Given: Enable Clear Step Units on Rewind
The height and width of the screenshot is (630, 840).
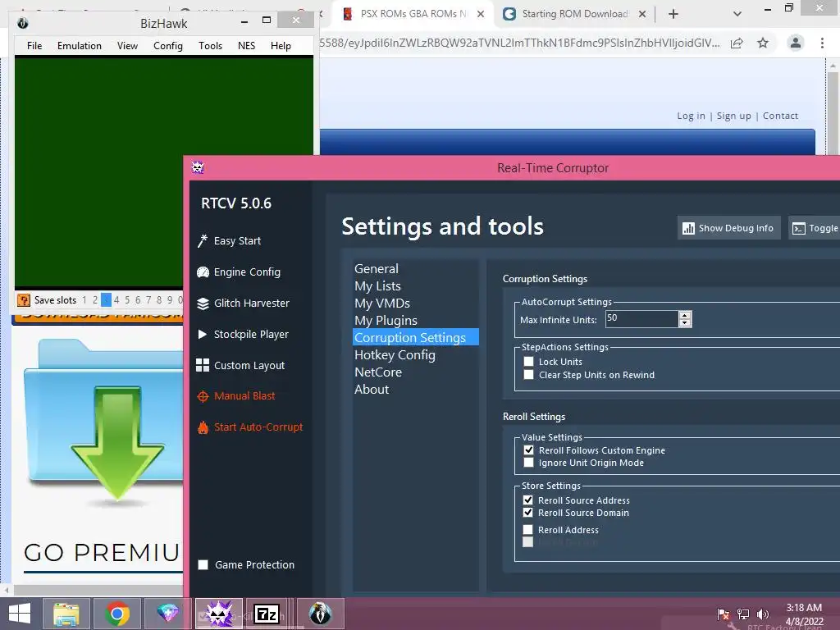Looking at the screenshot, I should click(529, 374).
